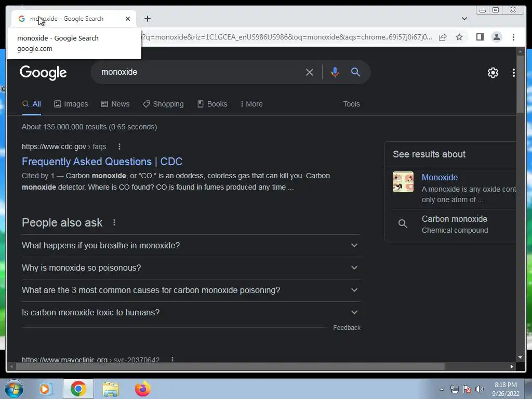532x399 pixels.
Task: Open the Chrome profile avatar
Action: point(496,37)
